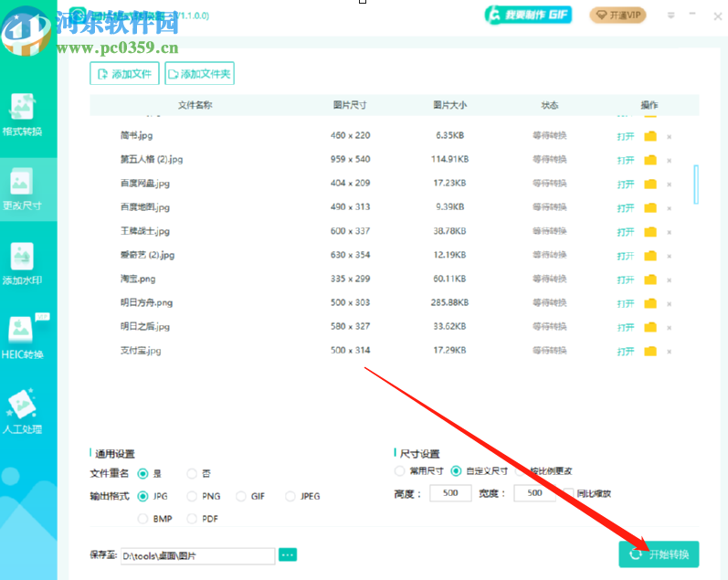The height and width of the screenshot is (580, 728).
Task: Open folder icon for 第五人格 (2).jpg row
Action: pyautogui.click(x=650, y=160)
